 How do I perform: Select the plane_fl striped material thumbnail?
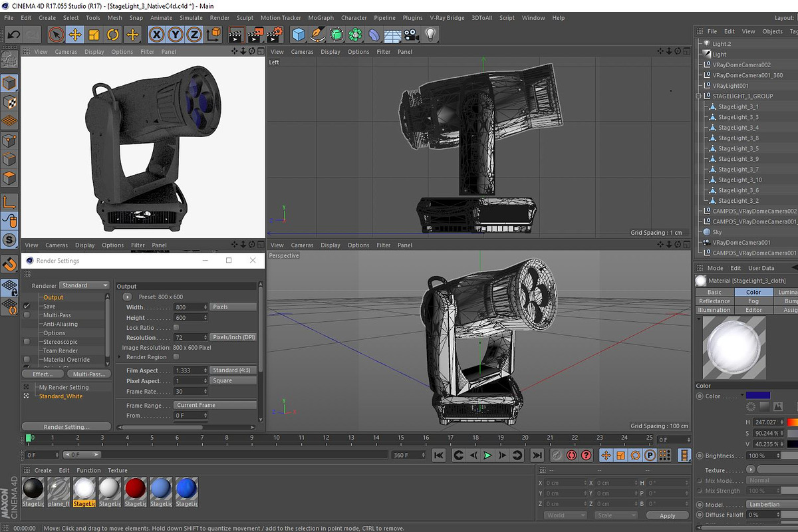tap(59, 489)
